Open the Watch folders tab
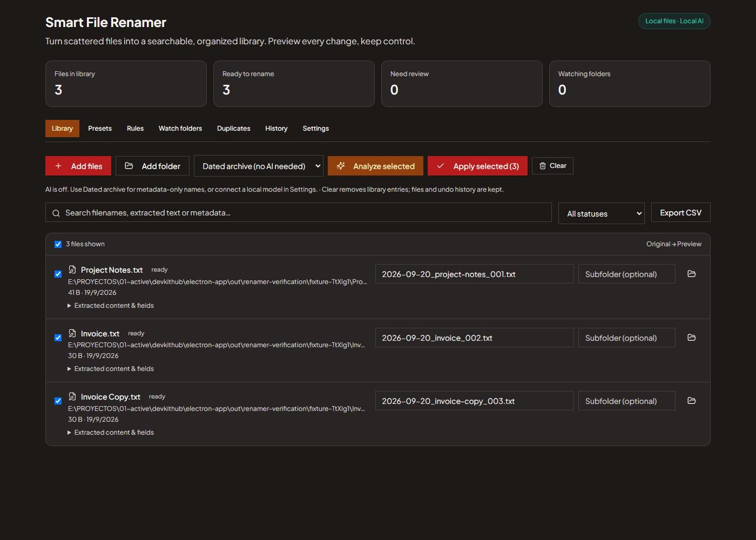 tap(180, 129)
